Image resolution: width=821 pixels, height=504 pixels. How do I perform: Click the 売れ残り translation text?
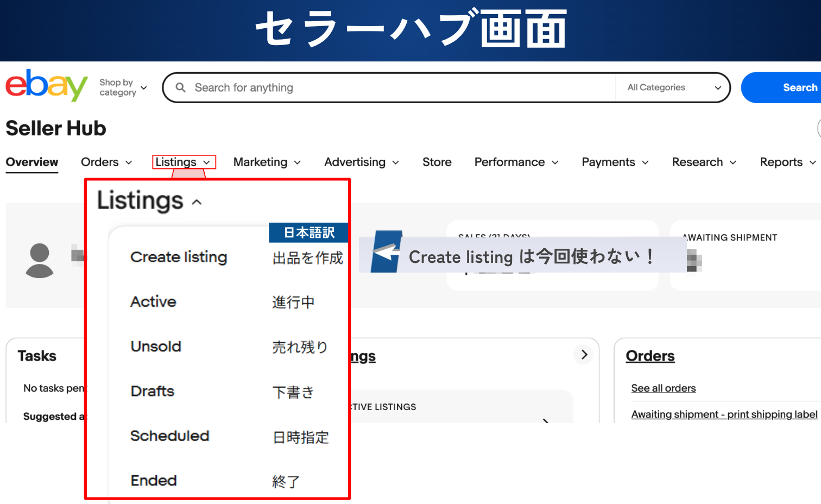pos(300,347)
